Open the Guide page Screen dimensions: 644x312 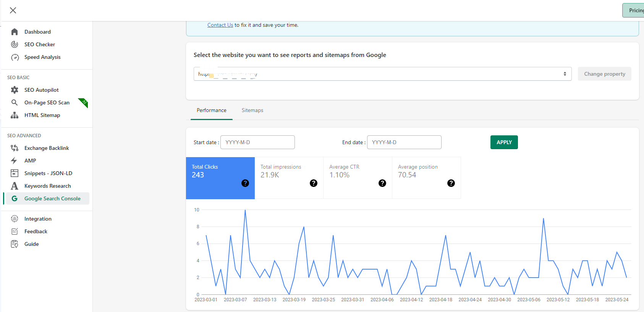tap(32, 244)
